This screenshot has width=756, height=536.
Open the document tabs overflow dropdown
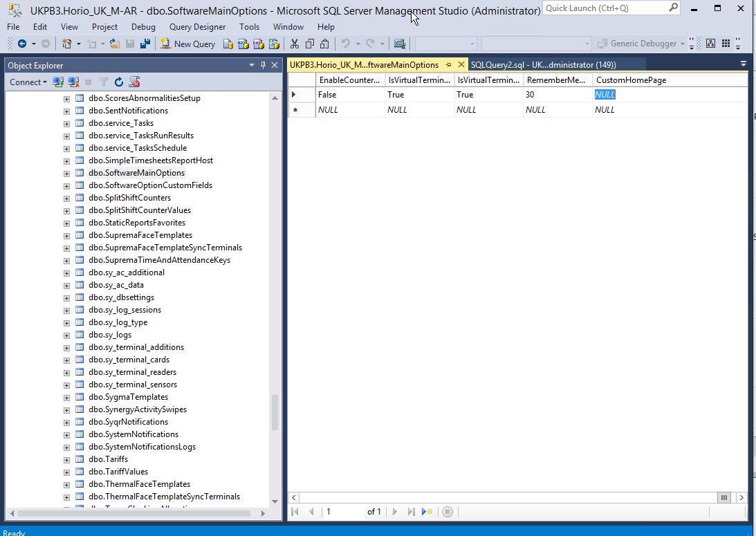click(744, 64)
